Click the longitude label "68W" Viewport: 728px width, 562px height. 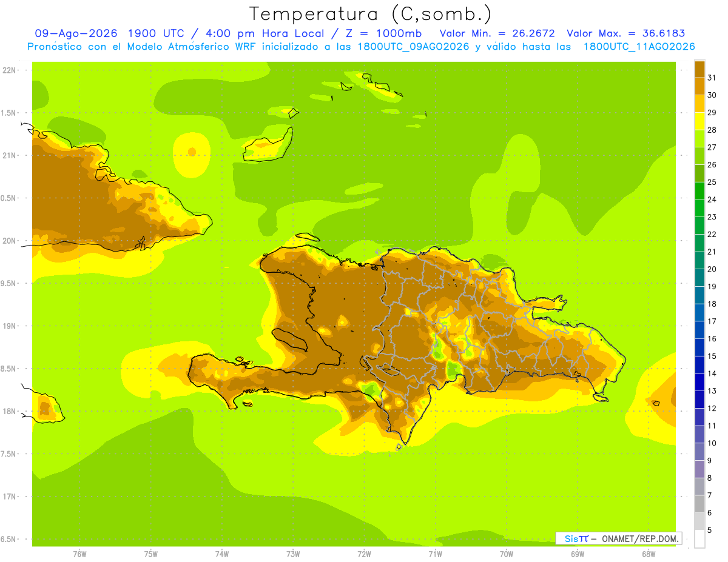tap(649, 554)
